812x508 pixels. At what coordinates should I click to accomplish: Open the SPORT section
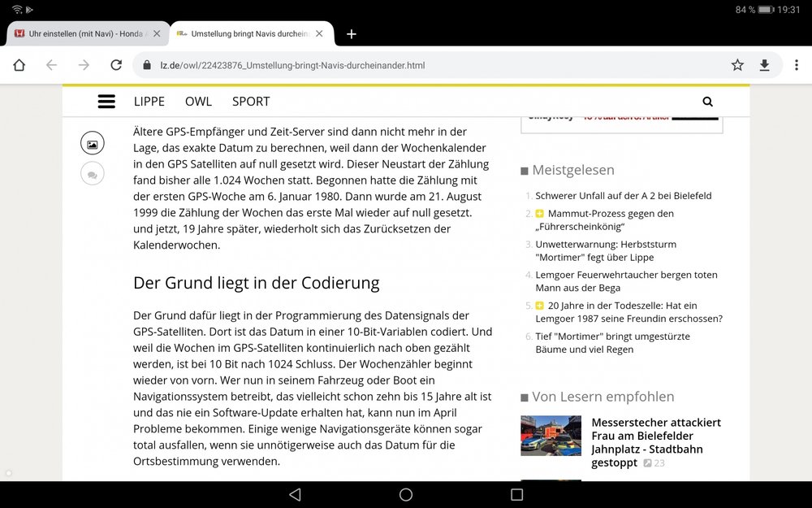tap(251, 102)
